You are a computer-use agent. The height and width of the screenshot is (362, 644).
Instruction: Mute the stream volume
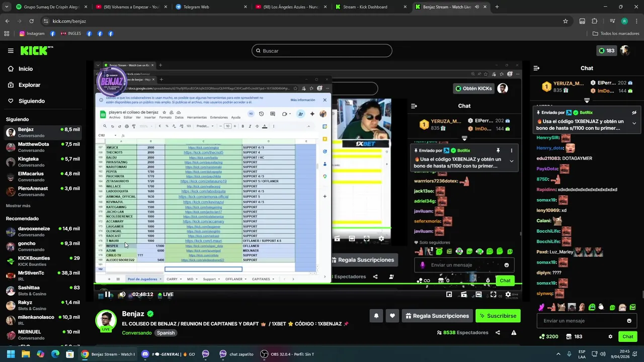(x=122, y=295)
